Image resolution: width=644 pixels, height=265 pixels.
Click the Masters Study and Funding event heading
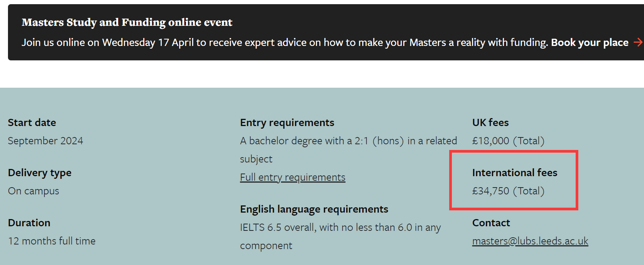(x=127, y=22)
